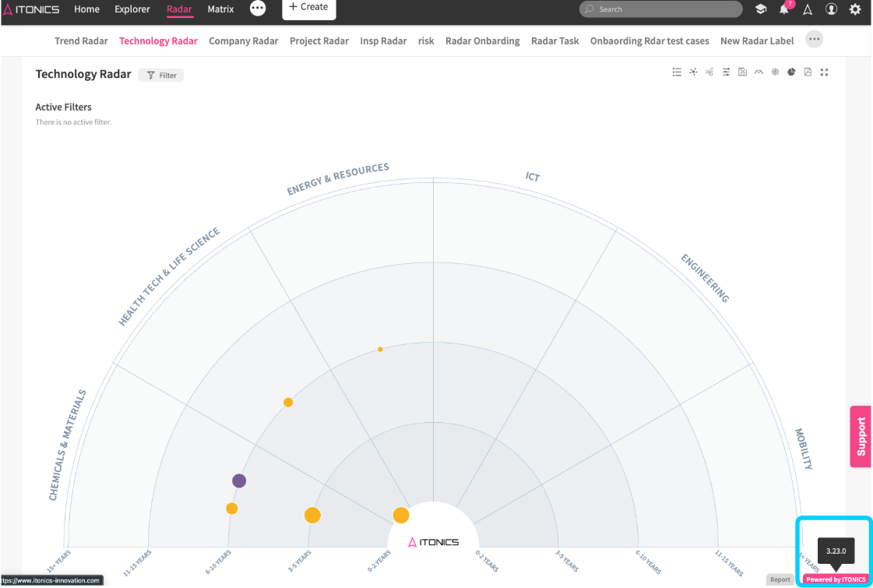Open the graduation cap academy icon

(761, 9)
